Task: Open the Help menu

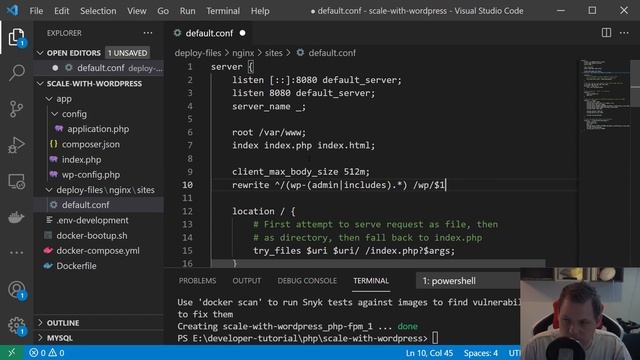Action: [x=260, y=11]
